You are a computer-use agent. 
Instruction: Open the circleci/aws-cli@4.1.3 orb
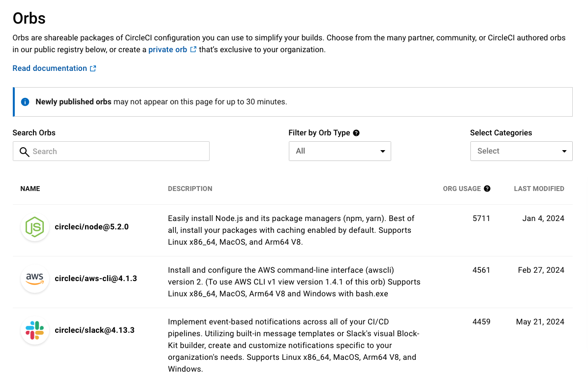coord(95,279)
